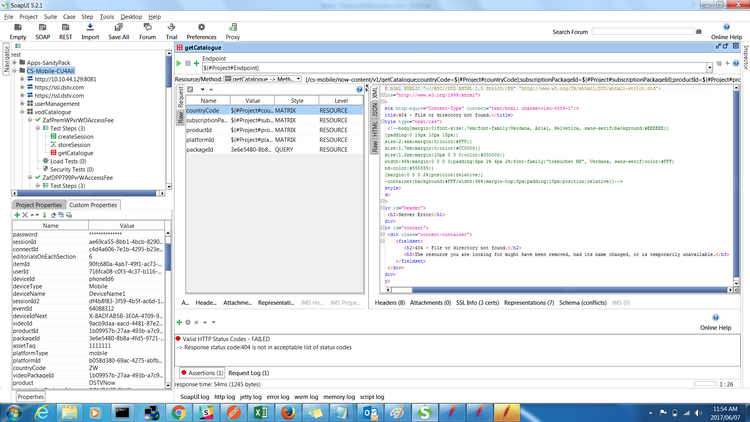Open the http log button
The width and height of the screenshot is (750, 422).
tap(225, 397)
